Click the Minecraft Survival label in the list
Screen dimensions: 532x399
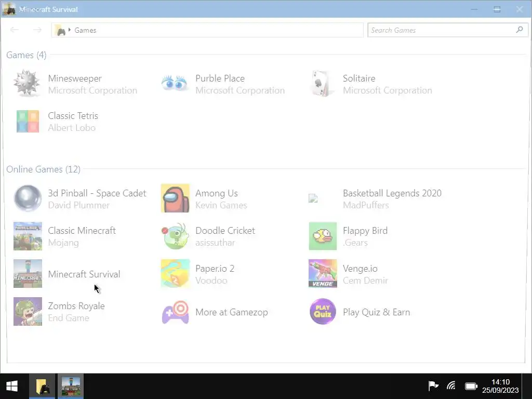84,274
